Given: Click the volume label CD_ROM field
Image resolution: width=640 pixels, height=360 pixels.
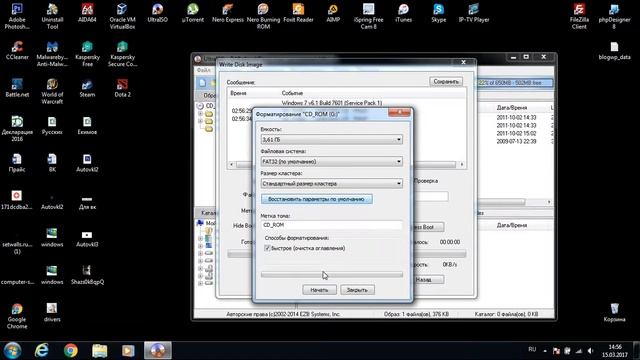Looking at the screenshot, I should (x=331, y=225).
